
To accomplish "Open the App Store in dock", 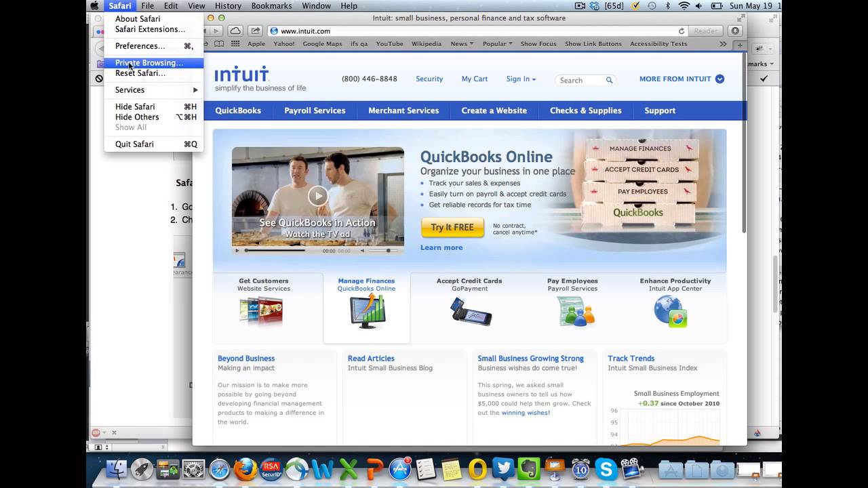I will coord(400,468).
